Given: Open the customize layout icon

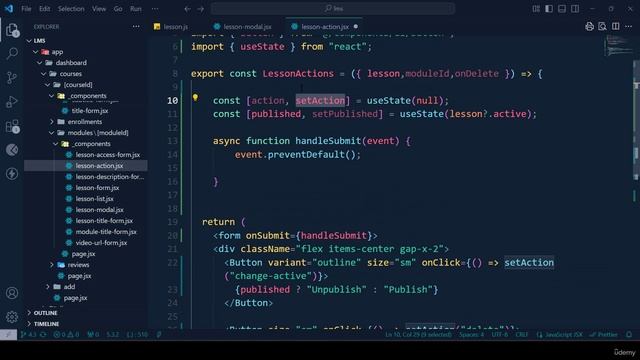Looking at the screenshot, I should [536, 9].
